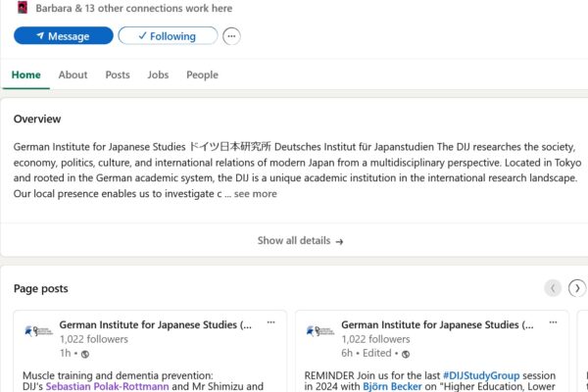Open the three-dot menu on the 6h Edited post
Screen dimensions: 588x392
click(x=553, y=322)
